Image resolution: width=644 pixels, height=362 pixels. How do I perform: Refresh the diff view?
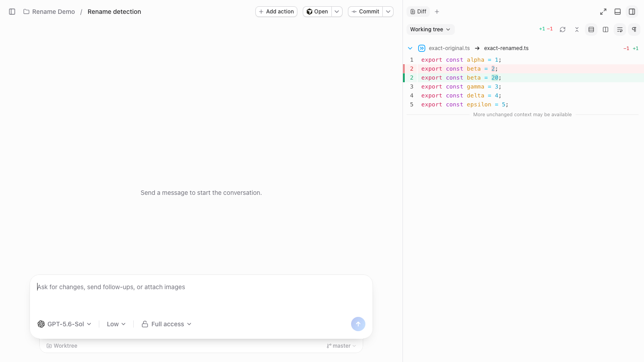coord(563,29)
